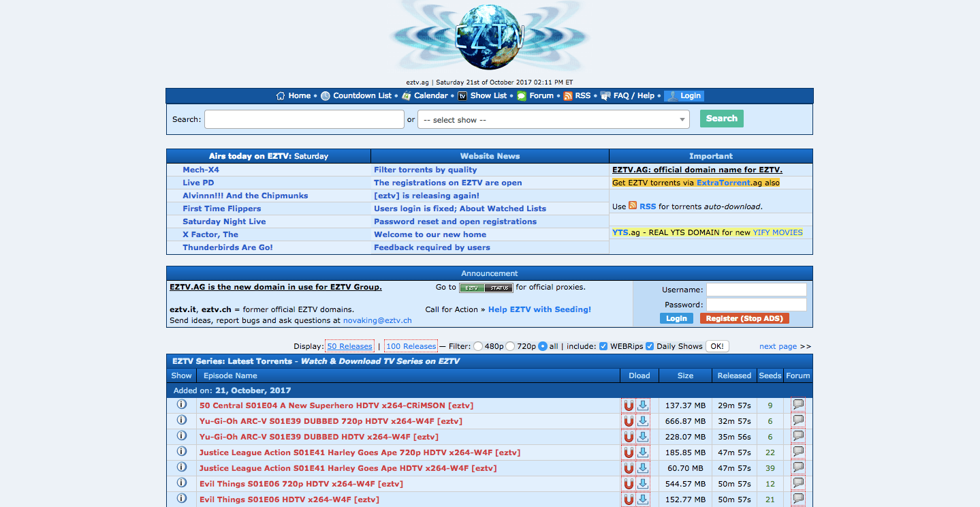
Task: Open RSS from navigation bar
Action: pyautogui.click(x=577, y=96)
